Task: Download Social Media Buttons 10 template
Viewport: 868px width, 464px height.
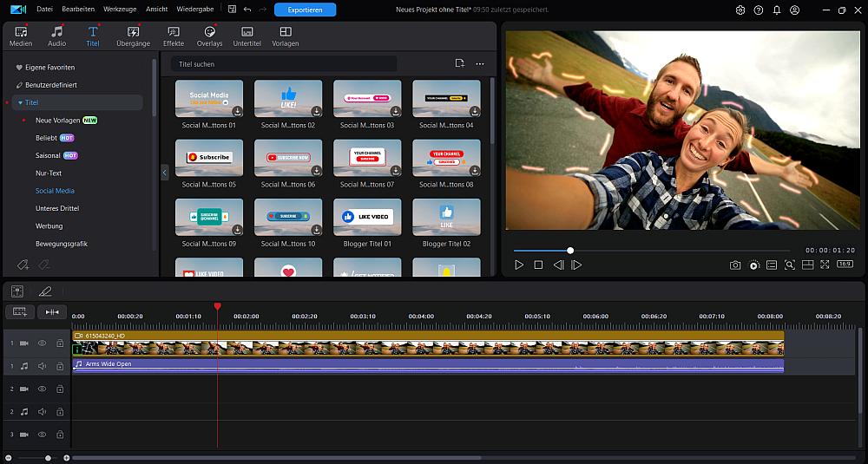Action: [x=316, y=230]
